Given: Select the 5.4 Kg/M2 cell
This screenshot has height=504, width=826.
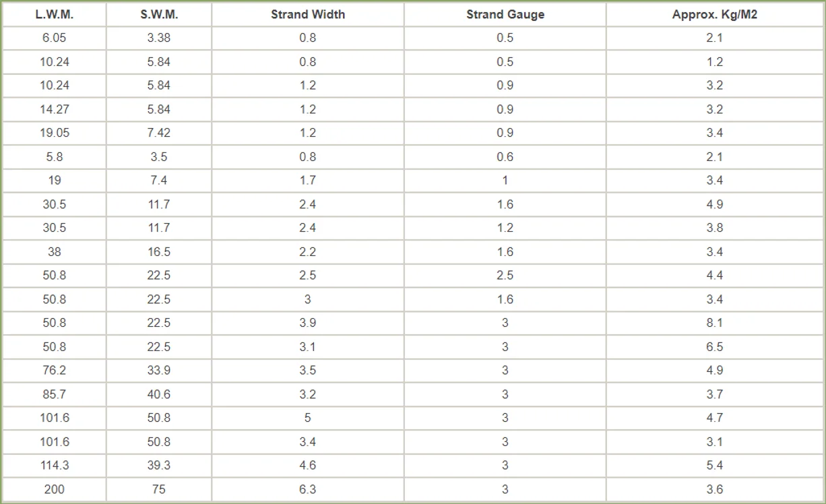Looking at the screenshot, I should tap(715, 466).
